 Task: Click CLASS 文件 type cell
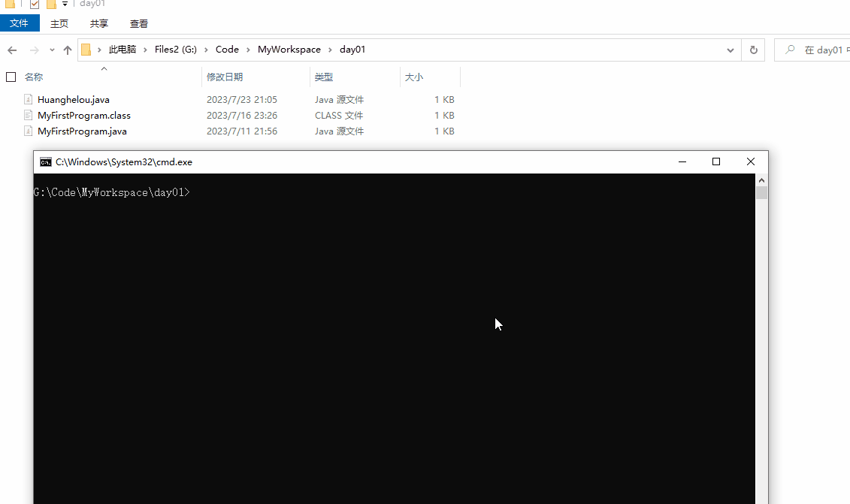[x=339, y=116]
